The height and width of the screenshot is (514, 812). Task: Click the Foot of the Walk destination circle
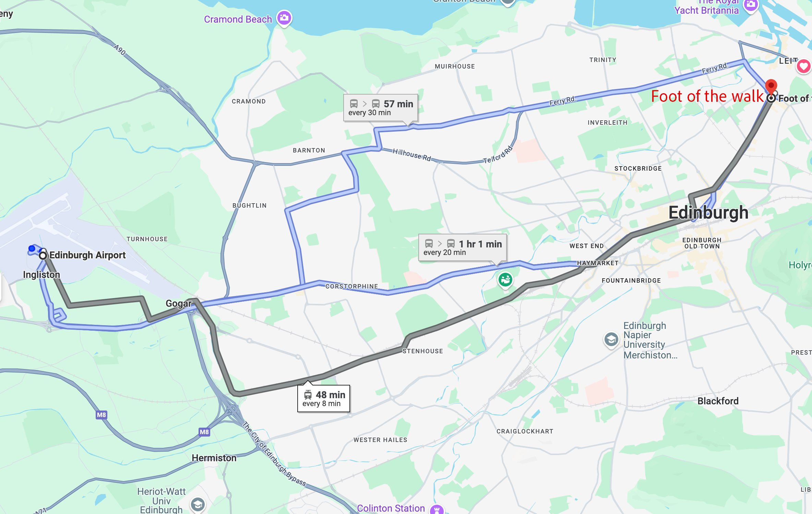point(771,98)
